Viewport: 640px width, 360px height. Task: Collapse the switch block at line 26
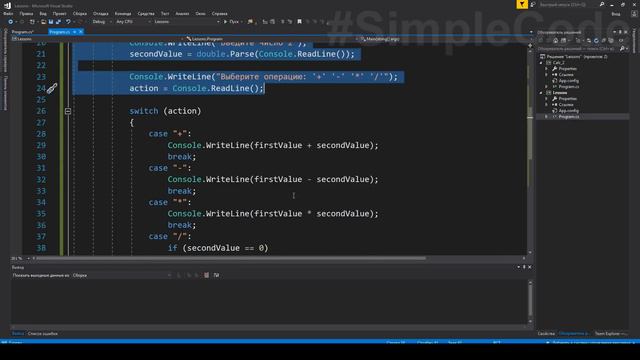click(68, 111)
